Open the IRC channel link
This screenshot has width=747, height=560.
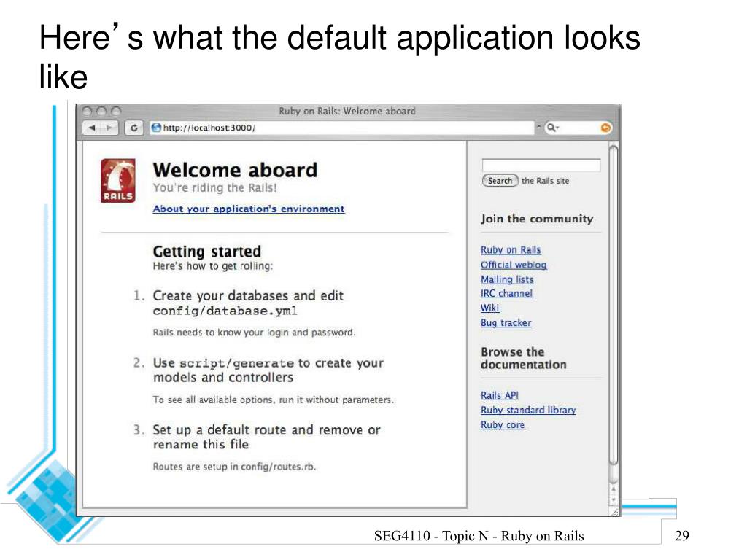(506, 293)
